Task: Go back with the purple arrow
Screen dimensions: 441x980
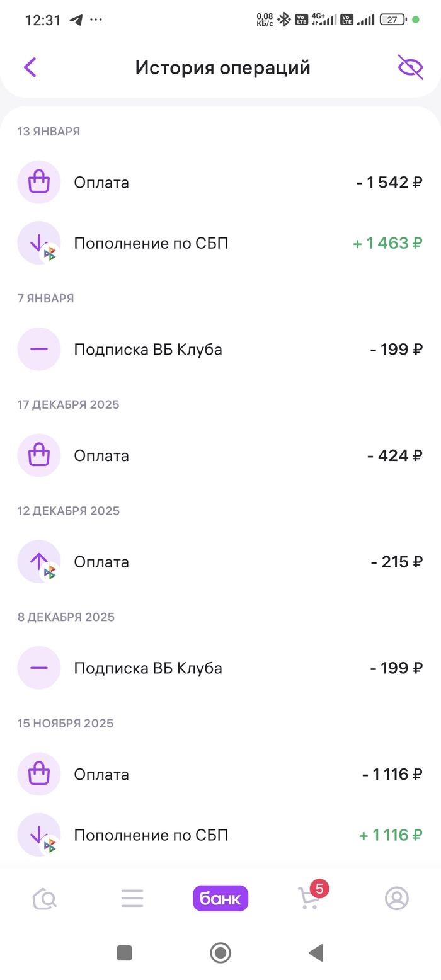Action: tap(30, 67)
